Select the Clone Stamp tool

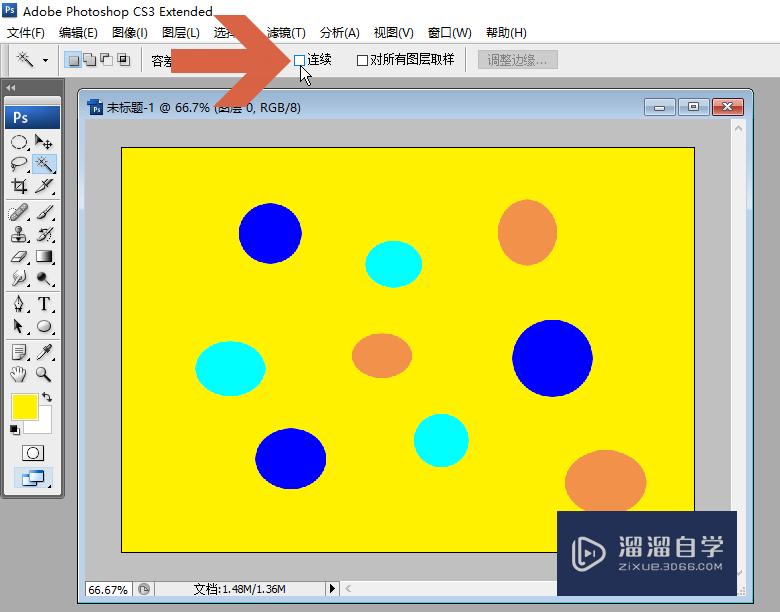[19, 234]
